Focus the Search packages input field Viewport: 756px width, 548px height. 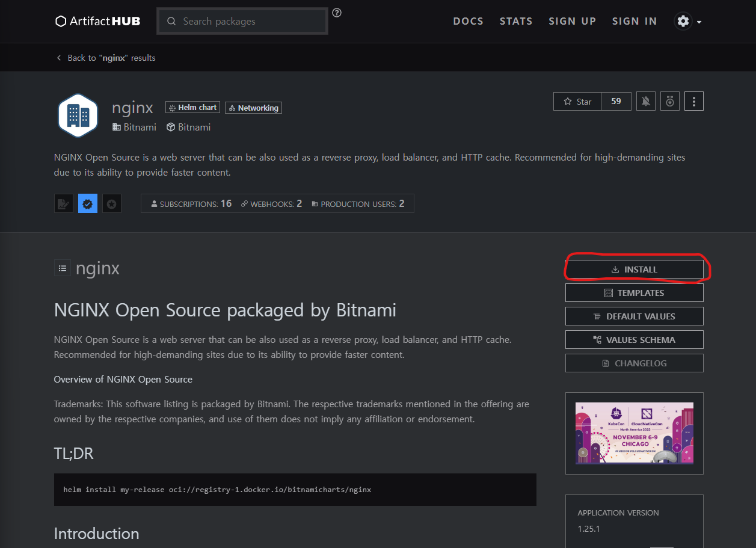tap(242, 21)
